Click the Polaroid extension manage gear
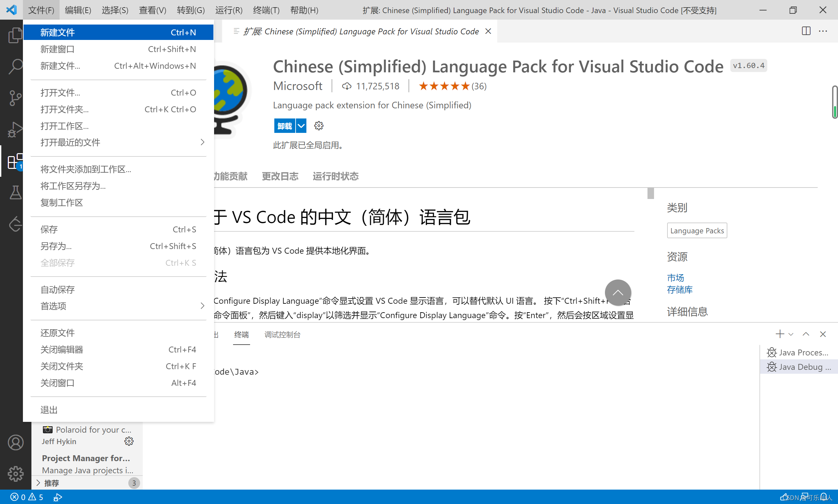 click(x=129, y=441)
